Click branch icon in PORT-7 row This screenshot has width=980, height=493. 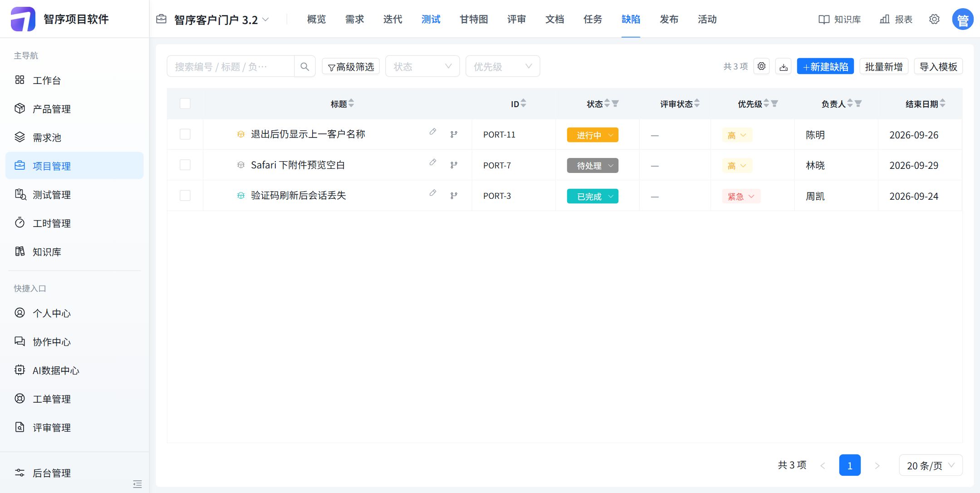click(x=454, y=165)
